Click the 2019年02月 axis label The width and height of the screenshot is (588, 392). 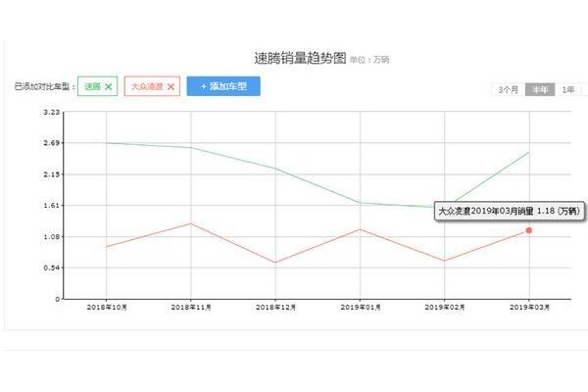445,307
